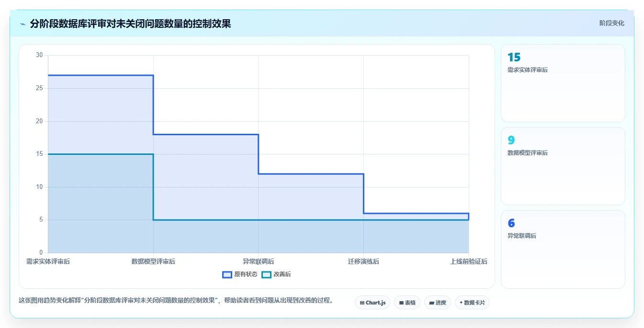Click the description paragraph below the chart
This screenshot has width=644, height=328.
click(x=176, y=301)
